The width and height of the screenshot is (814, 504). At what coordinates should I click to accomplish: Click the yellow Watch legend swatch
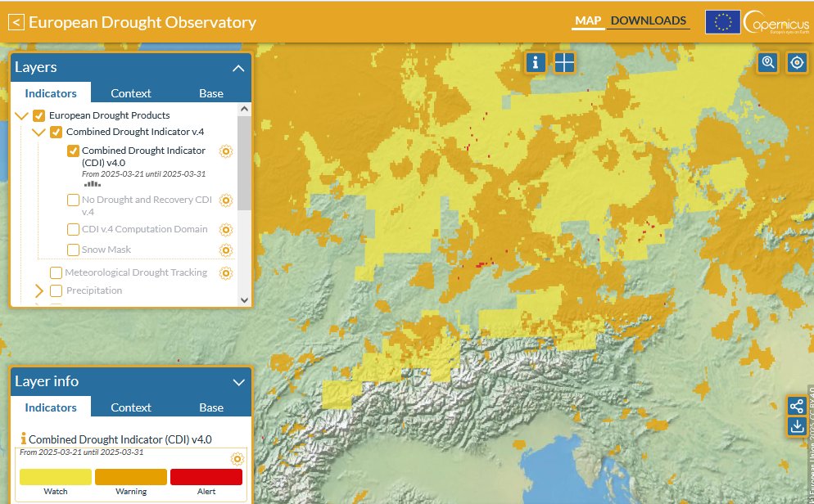(x=56, y=477)
